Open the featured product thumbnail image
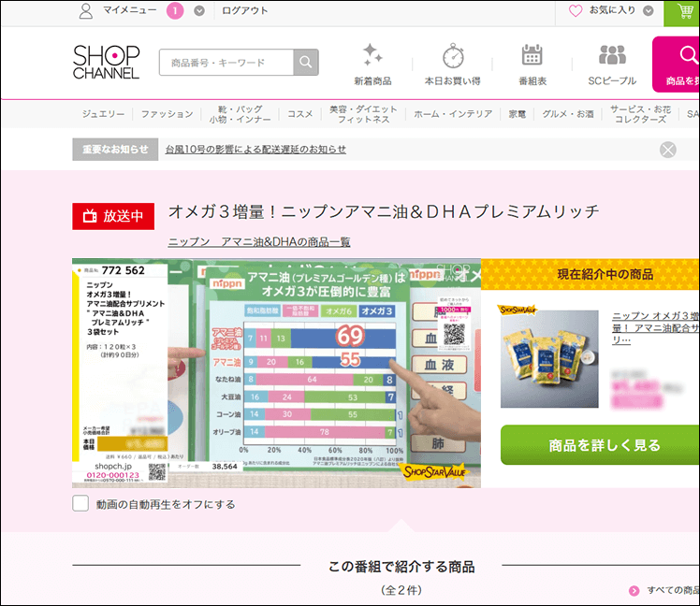 (x=549, y=359)
